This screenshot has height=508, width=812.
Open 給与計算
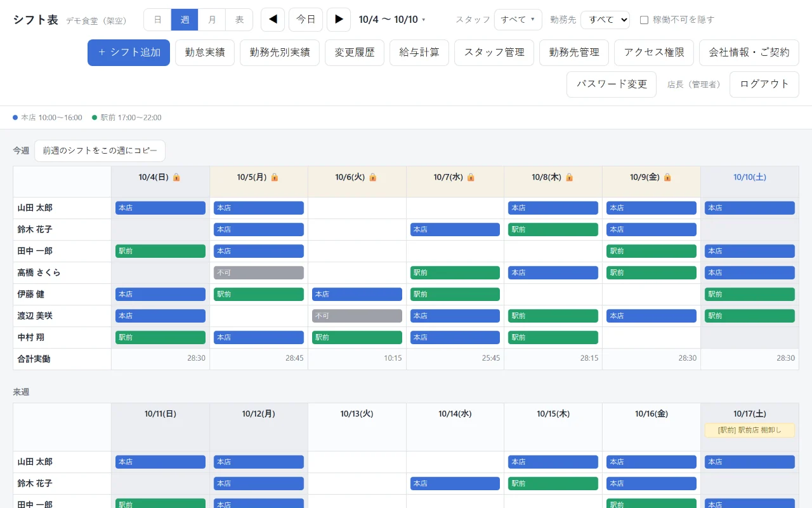[419, 53]
